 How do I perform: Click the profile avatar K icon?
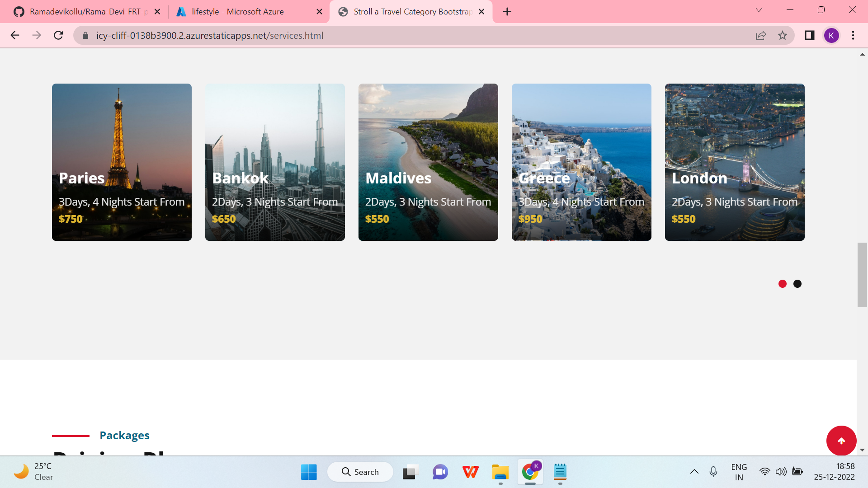pyautogui.click(x=831, y=35)
